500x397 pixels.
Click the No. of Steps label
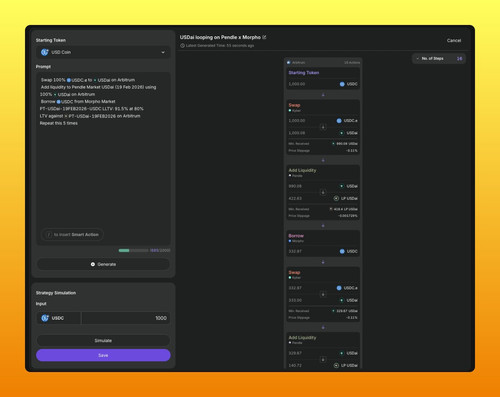point(433,59)
